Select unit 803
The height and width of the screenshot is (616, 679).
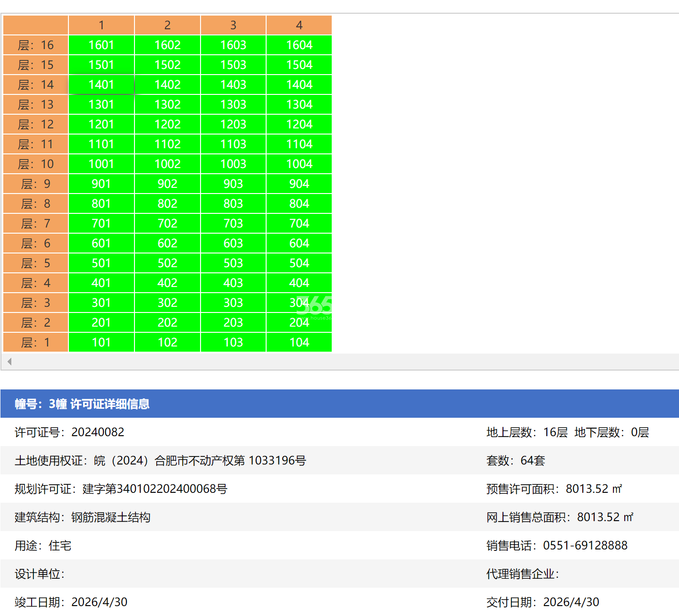coord(234,203)
